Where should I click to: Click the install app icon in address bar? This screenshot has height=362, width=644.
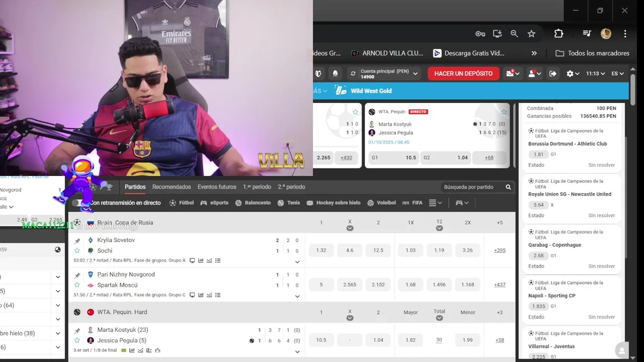click(x=497, y=34)
